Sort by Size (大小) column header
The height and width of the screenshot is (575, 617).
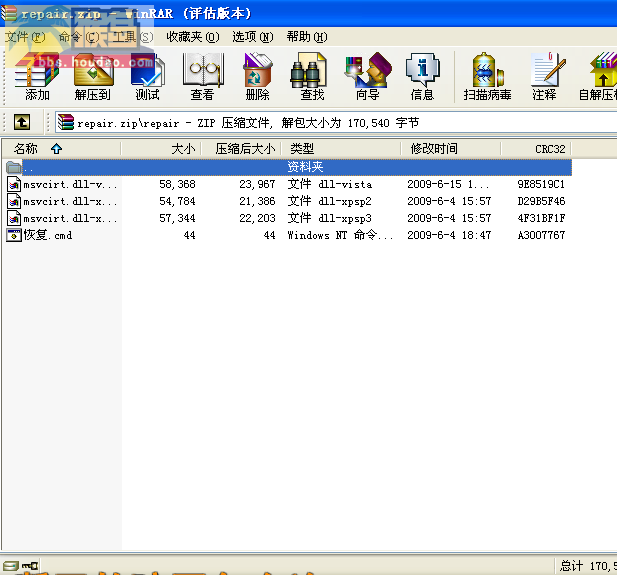point(161,149)
